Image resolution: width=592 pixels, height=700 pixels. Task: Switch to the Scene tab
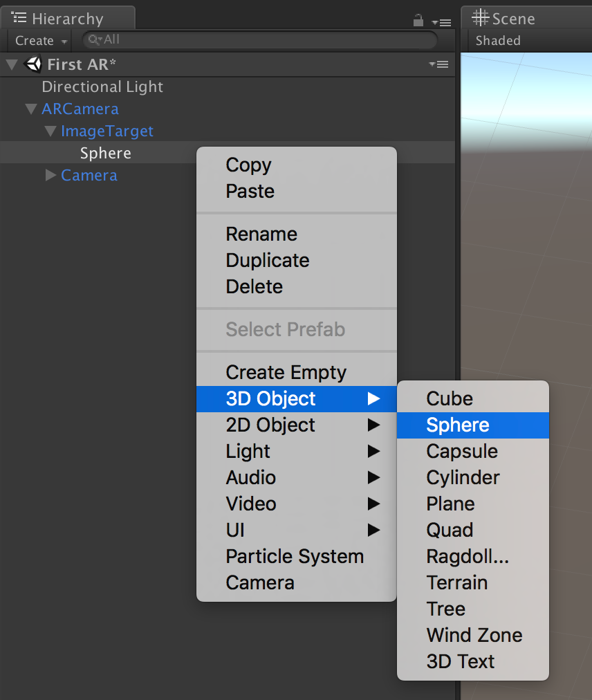tap(503, 19)
